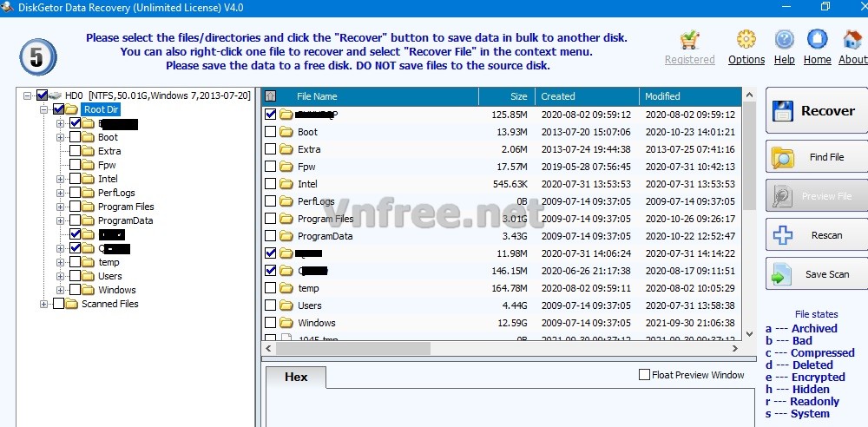Click the Root Dir folder icon in tree

pyautogui.click(x=71, y=109)
